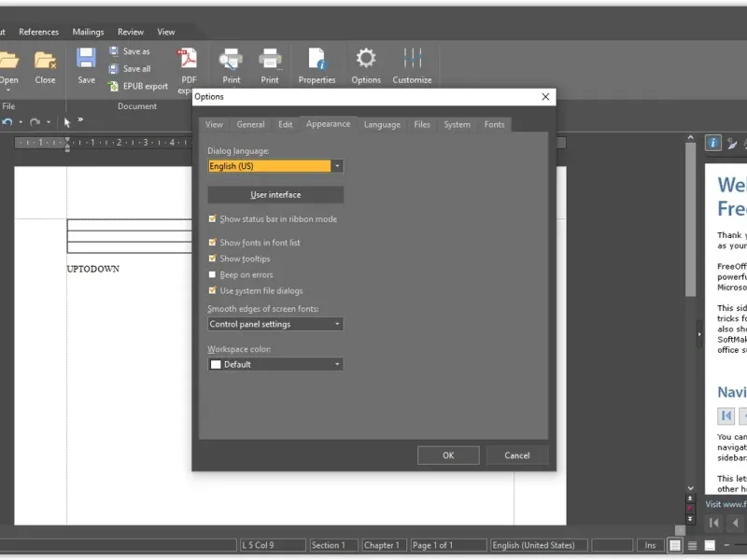Click the blue first-page button under Navi heading
The image size is (747, 560).
(x=726, y=415)
